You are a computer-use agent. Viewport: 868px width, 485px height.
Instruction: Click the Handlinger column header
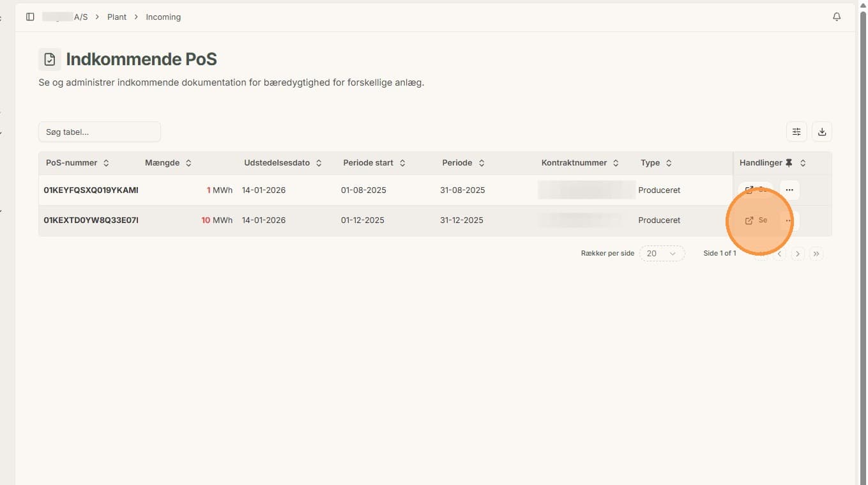point(761,163)
